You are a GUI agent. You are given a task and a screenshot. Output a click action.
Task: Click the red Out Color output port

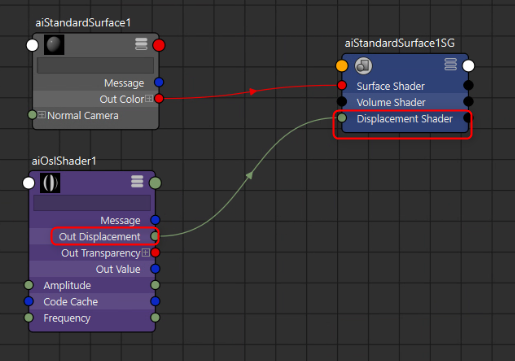pos(159,99)
